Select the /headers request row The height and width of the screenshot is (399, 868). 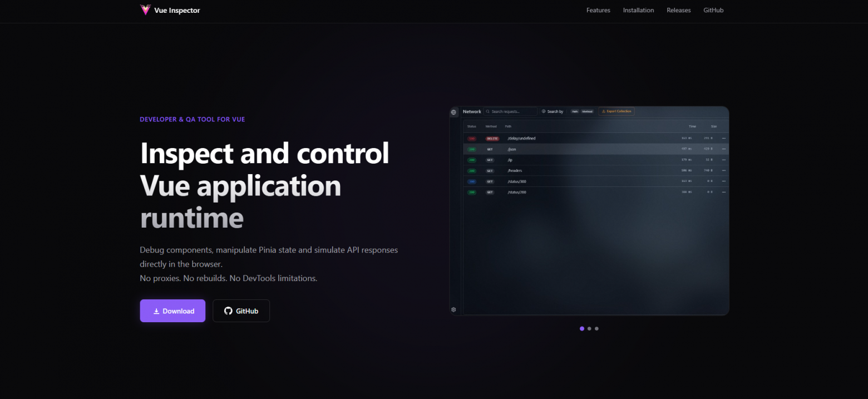tap(596, 170)
